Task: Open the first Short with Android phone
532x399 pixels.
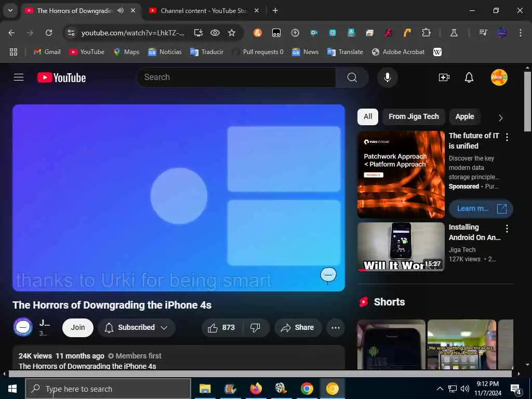Action: click(x=391, y=344)
